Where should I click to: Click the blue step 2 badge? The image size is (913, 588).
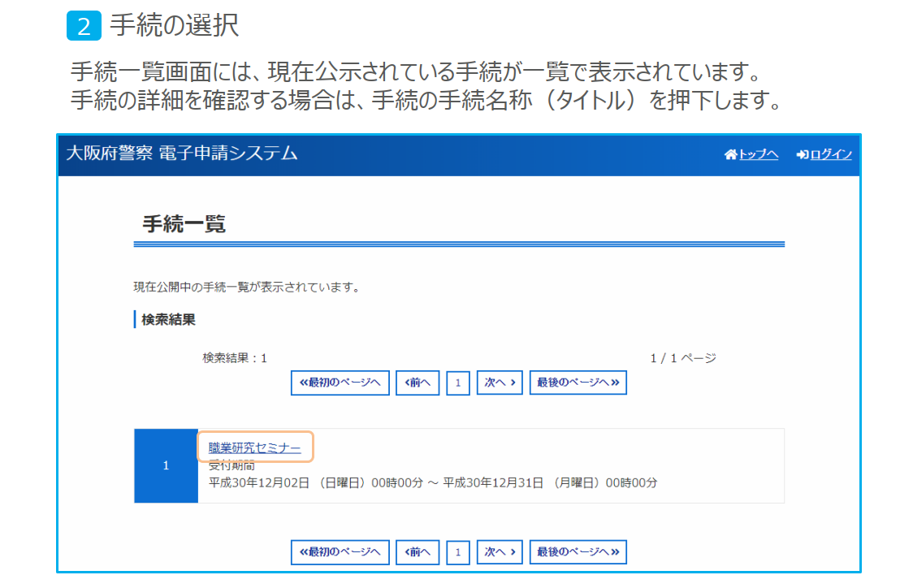[84, 26]
